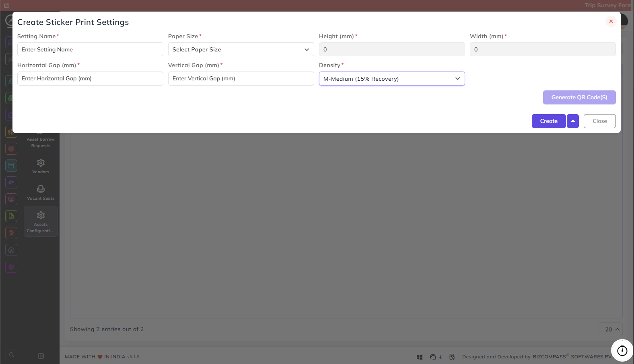
Task: Click the red monitor module icon in sidebar
Action: pyautogui.click(x=11, y=199)
